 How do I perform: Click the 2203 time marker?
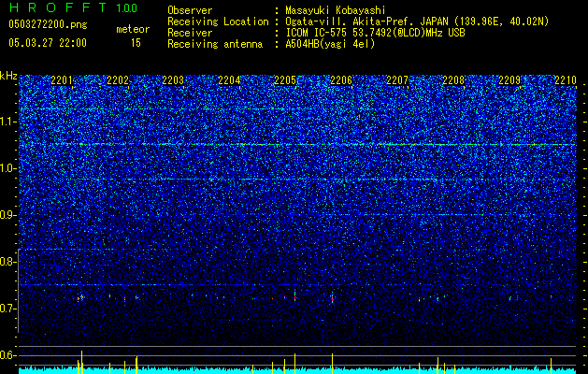coord(174,80)
